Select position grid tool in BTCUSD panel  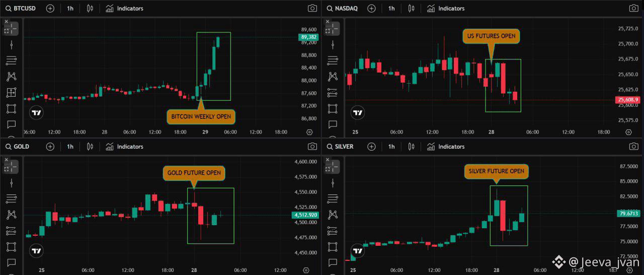point(11,93)
